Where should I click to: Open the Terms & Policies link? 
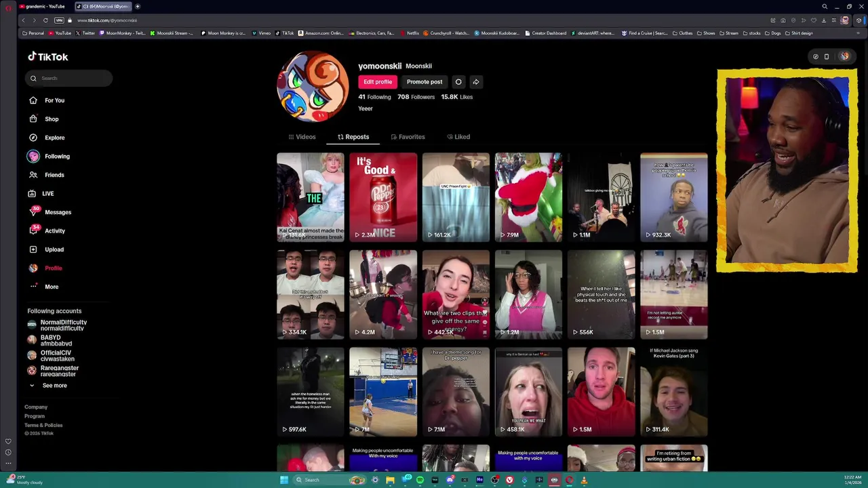tap(43, 426)
